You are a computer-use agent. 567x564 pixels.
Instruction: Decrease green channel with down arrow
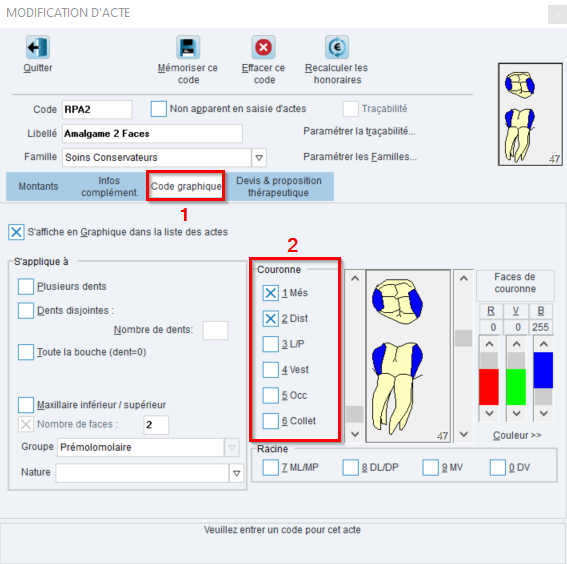coord(516,413)
